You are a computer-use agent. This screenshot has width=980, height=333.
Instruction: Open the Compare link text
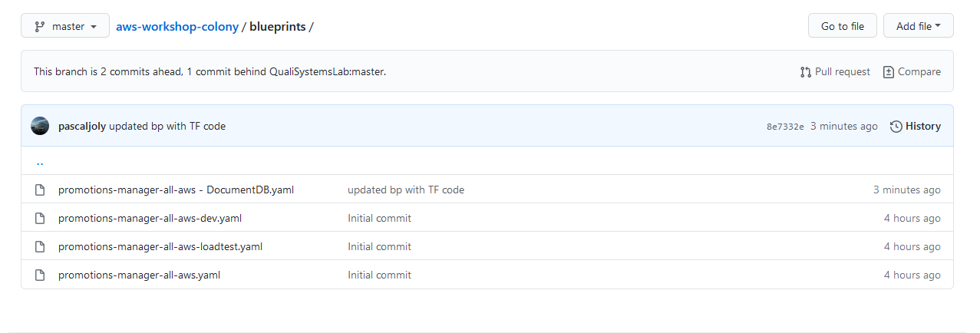pyautogui.click(x=919, y=71)
